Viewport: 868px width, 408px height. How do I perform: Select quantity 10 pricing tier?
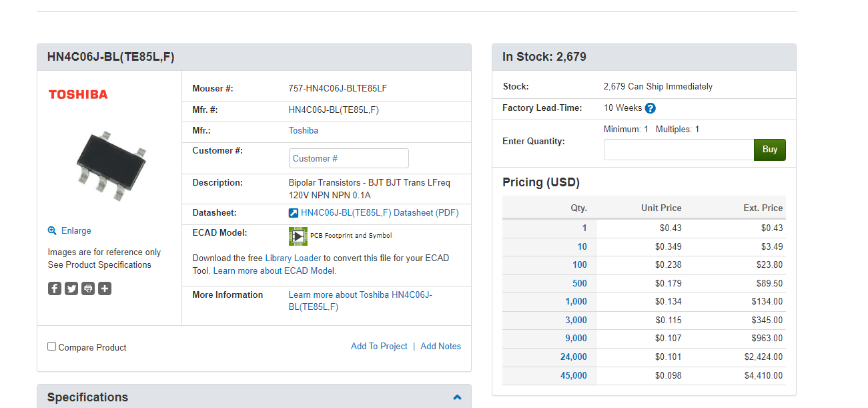[x=582, y=246]
